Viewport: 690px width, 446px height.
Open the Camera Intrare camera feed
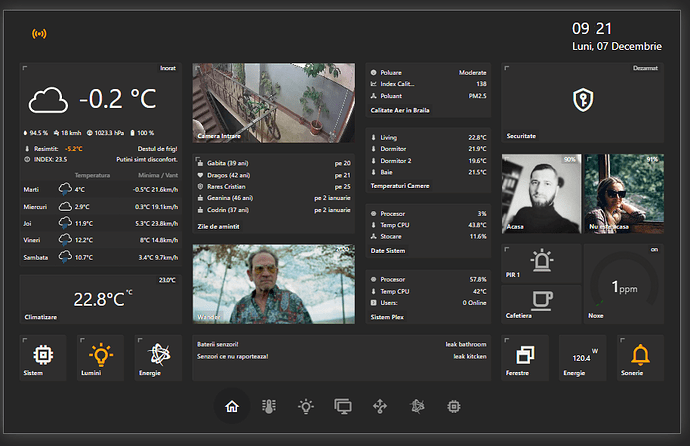[x=273, y=104]
